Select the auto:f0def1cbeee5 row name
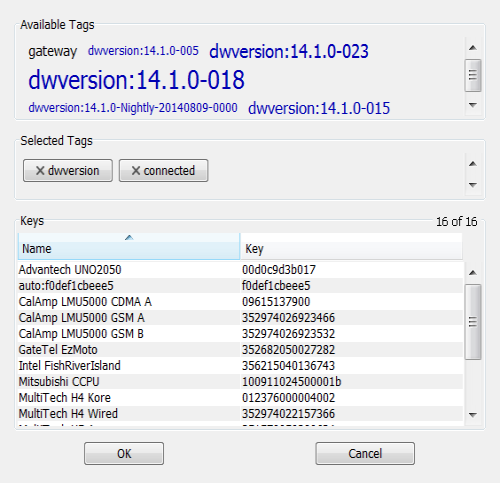The height and width of the screenshot is (483, 500). pos(66,286)
